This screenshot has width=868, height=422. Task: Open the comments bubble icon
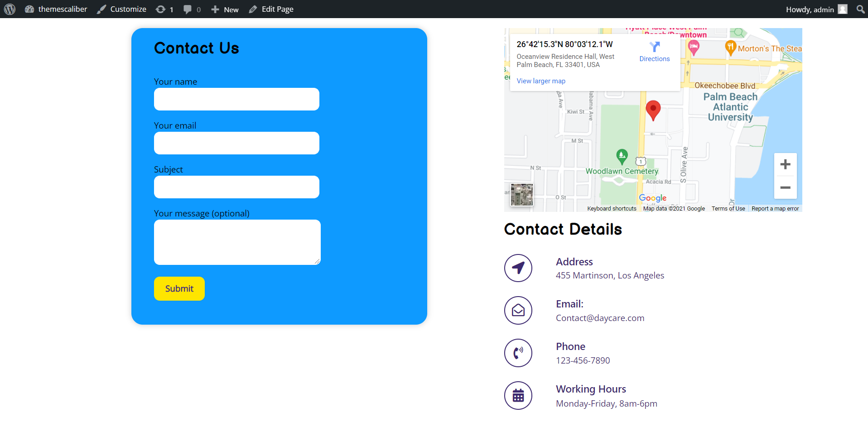pyautogui.click(x=192, y=9)
